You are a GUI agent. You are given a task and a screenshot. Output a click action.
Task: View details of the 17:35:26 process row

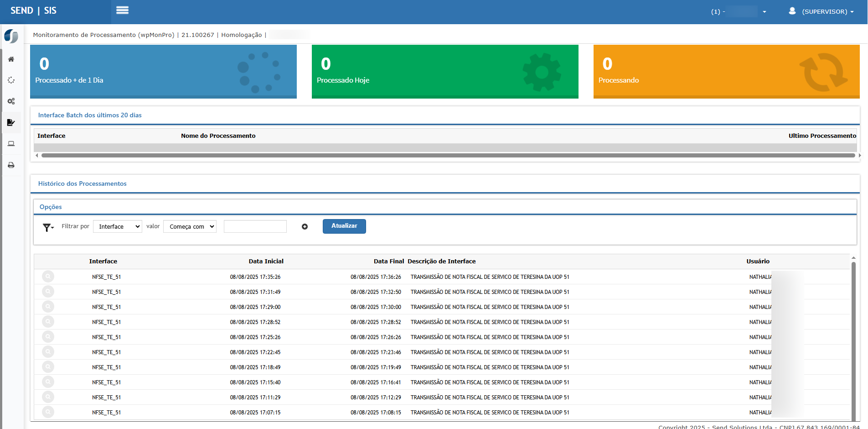point(48,277)
